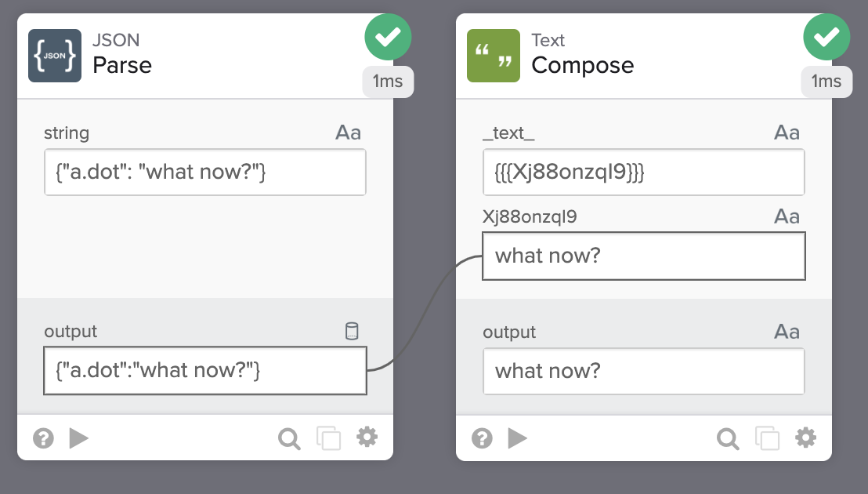
Task: Edit the JSON string input field
Action: [x=204, y=173]
